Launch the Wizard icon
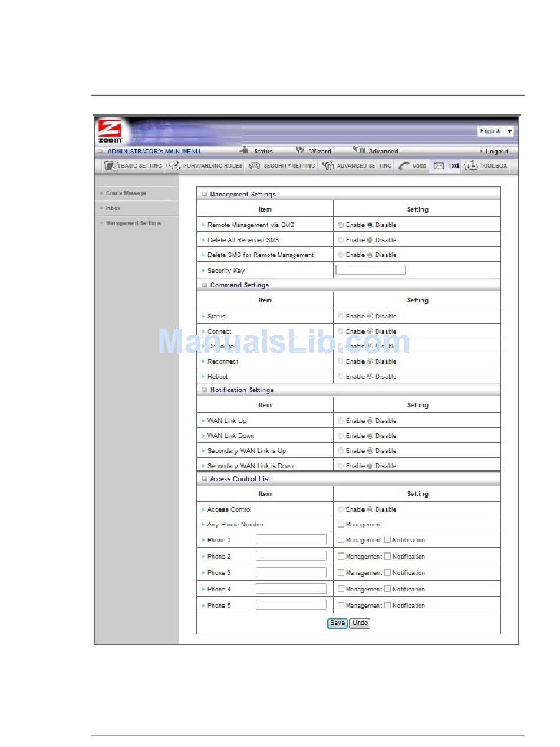 (300, 150)
